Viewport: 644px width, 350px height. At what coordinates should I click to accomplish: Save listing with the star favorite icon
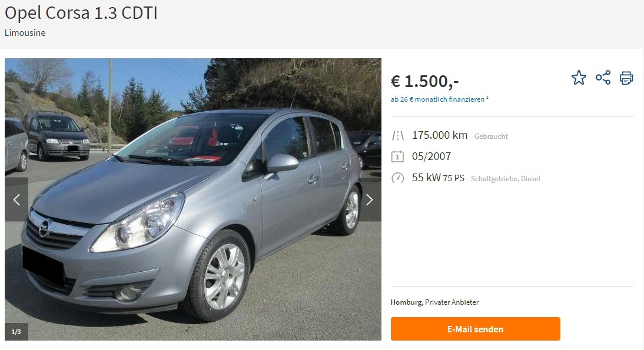click(579, 78)
